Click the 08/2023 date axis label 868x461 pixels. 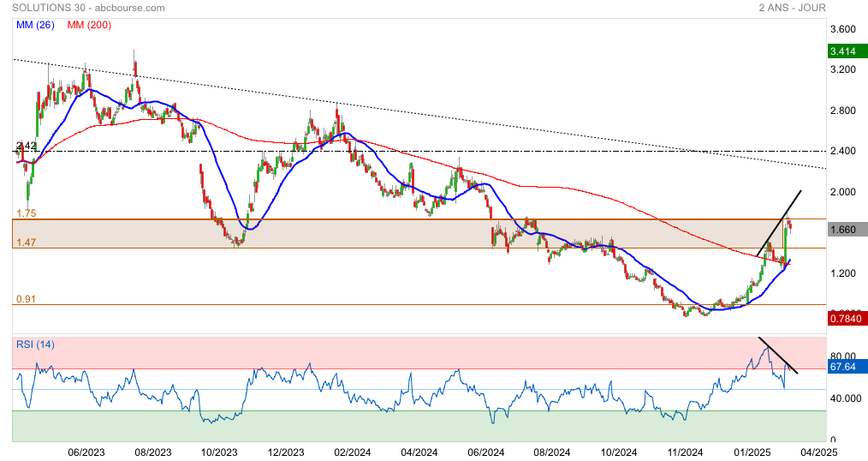click(152, 452)
